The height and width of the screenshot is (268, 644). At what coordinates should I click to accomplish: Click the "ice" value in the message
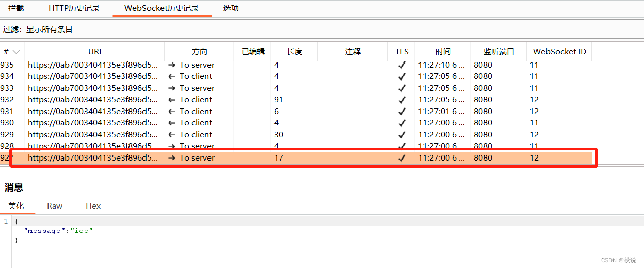click(x=82, y=231)
